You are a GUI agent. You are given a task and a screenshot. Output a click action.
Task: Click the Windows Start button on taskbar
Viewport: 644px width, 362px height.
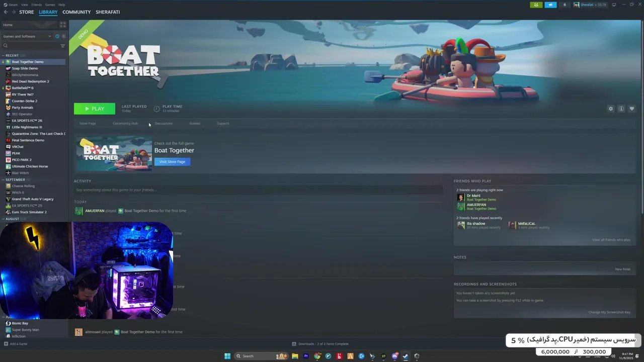tap(227, 356)
